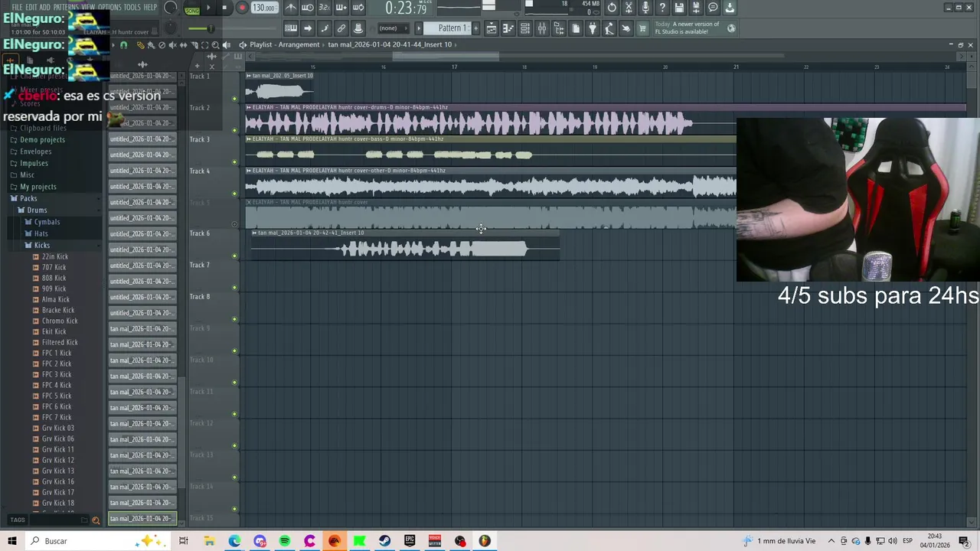Open the shopping cart content library
This screenshot has width=980, height=551.
[x=642, y=28]
